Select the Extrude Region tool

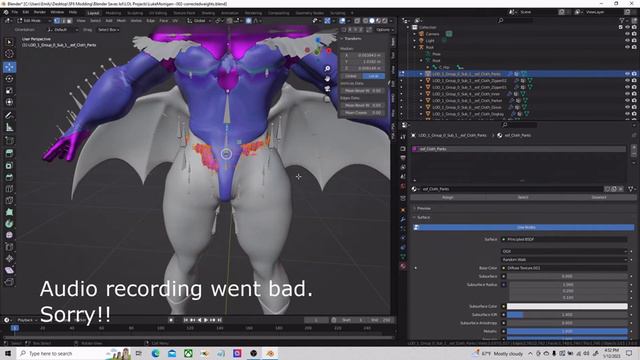coord(9,153)
